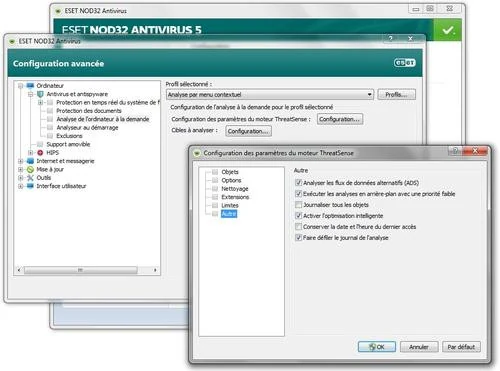The height and width of the screenshot is (371, 500).
Task: Select Support amovible tree item
Action: click(x=68, y=144)
